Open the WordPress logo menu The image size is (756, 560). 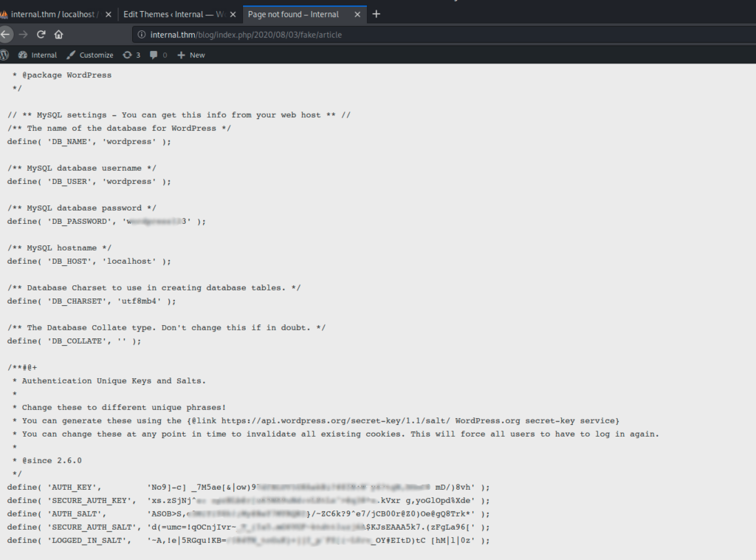(x=4, y=55)
